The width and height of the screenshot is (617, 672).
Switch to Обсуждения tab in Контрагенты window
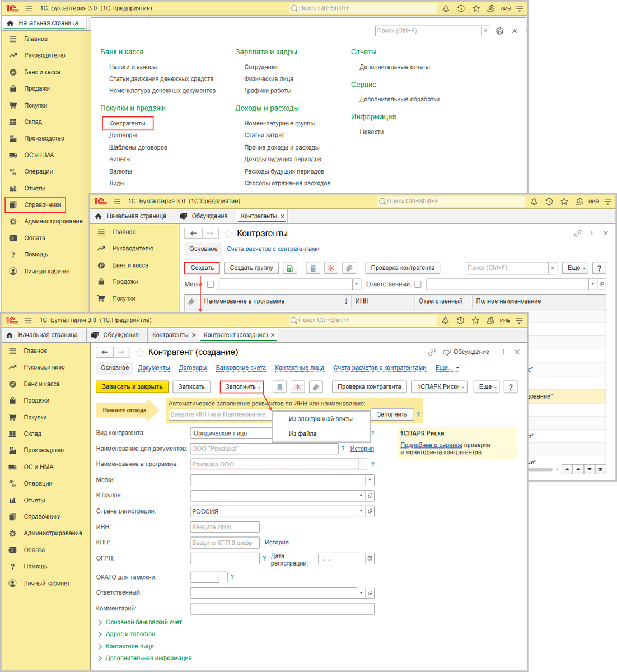(204, 216)
